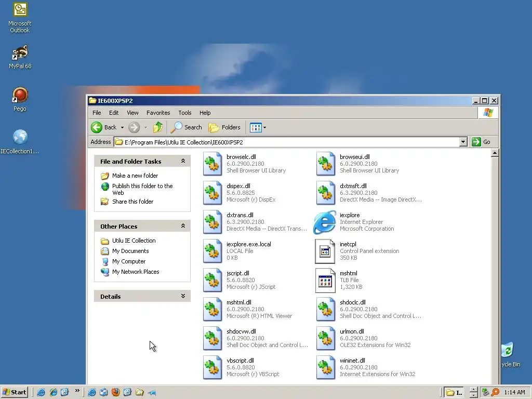Open the browselc.dll file icon
The width and height of the screenshot is (532, 399).
click(212, 164)
